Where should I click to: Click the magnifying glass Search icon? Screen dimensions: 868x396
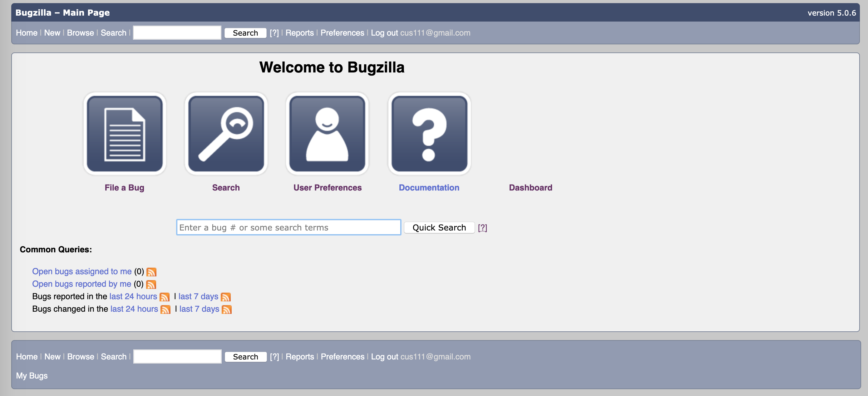click(226, 134)
